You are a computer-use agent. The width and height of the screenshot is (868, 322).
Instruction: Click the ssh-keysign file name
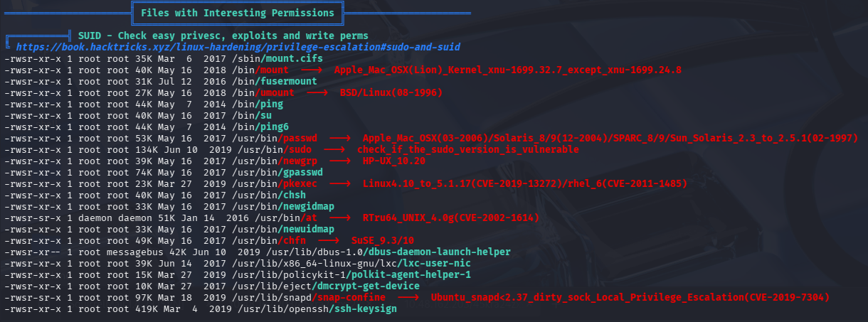pyautogui.click(x=365, y=308)
